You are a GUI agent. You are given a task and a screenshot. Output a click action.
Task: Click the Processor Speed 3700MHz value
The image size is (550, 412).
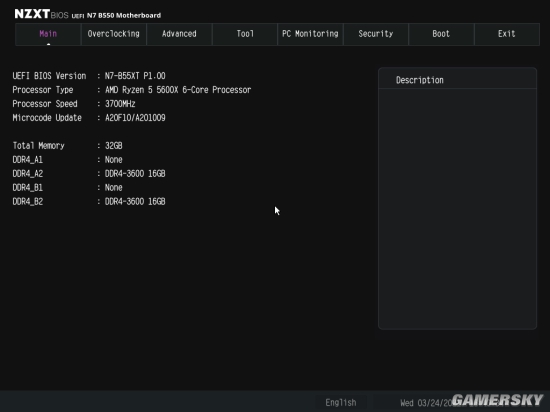(x=120, y=104)
